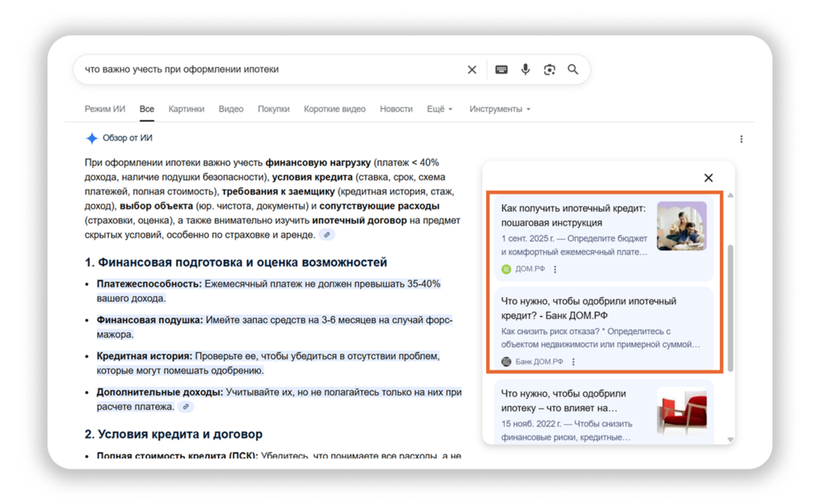Open the on-screen keyboard icon
Image resolution: width=820 pixels, height=504 pixels.
tap(501, 70)
